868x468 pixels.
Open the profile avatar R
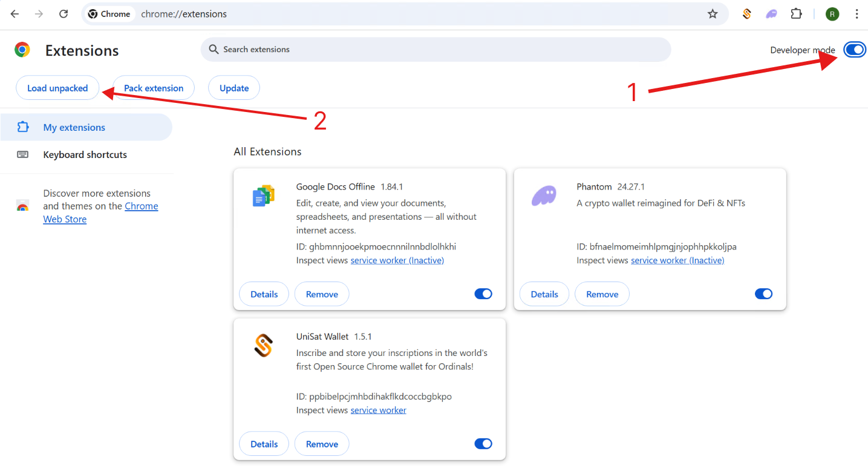click(832, 14)
